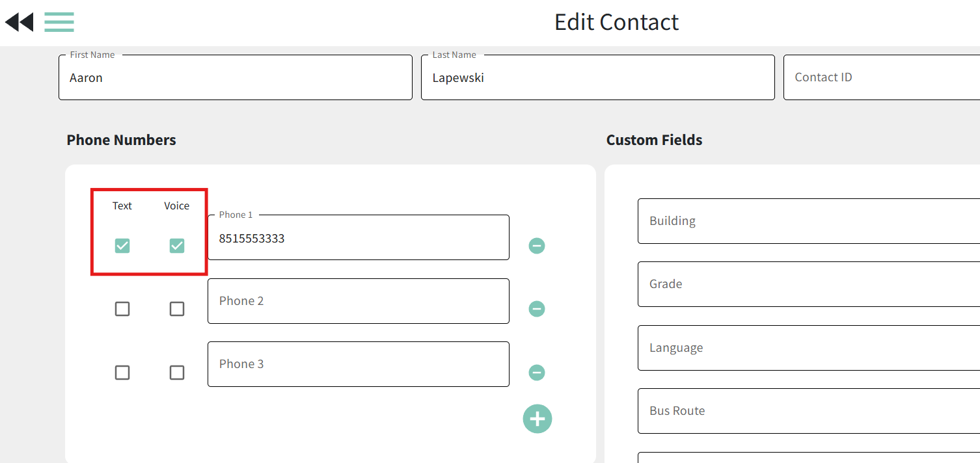Open the Building custom field
Viewport: 980px width, 463px height.
808,221
